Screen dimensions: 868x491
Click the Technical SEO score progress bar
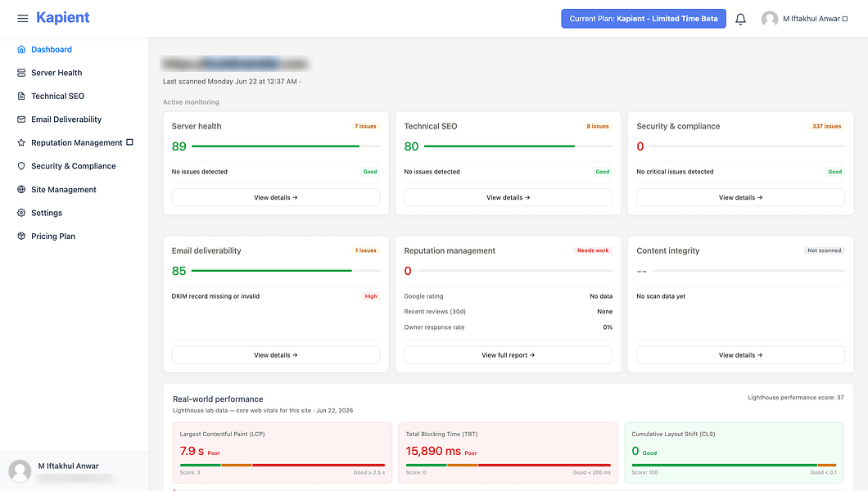coord(518,146)
